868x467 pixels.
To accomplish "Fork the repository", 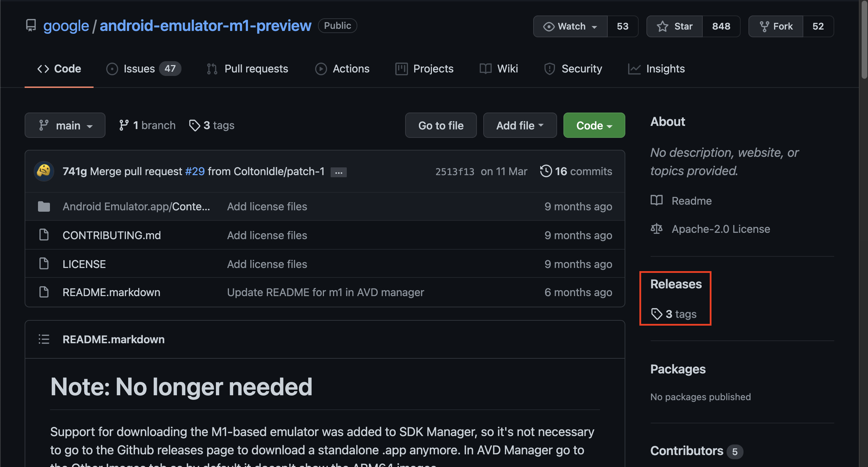I will 776,26.
